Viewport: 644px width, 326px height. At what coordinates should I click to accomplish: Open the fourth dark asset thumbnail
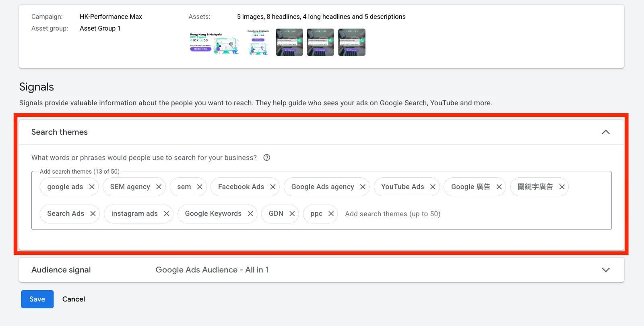point(320,42)
